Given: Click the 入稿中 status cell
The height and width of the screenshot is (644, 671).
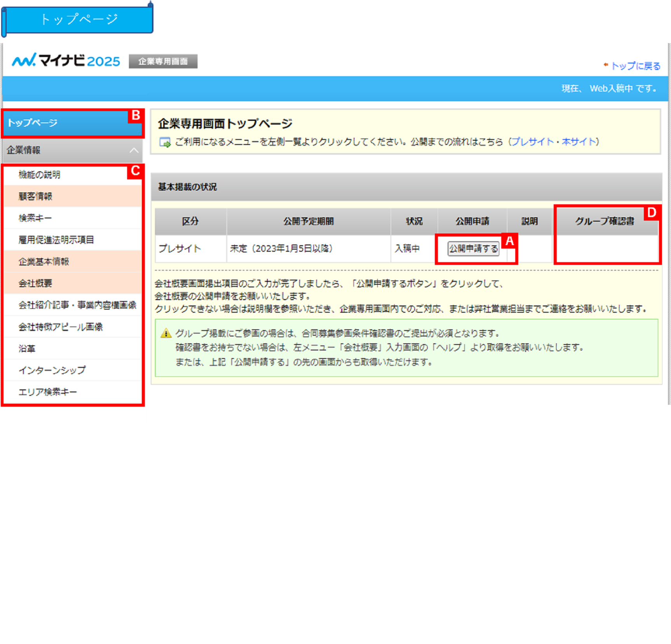Looking at the screenshot, I should 414,249.
